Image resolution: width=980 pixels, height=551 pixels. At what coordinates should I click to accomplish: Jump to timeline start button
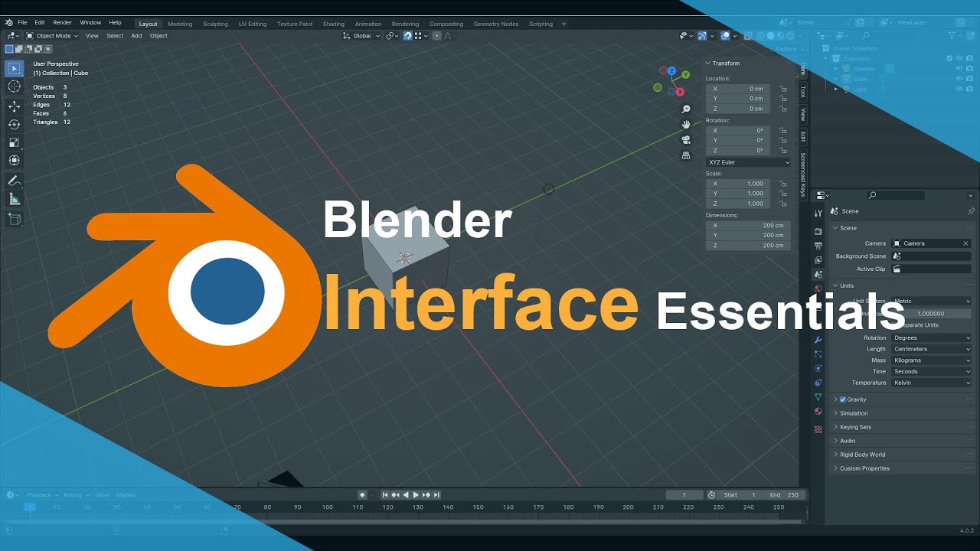385,495
